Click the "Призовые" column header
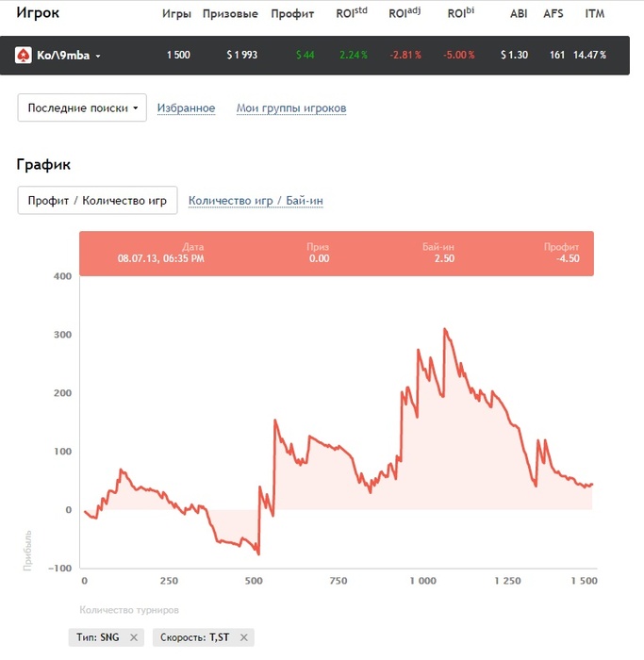The image size is (644, 660). [230, 14]
